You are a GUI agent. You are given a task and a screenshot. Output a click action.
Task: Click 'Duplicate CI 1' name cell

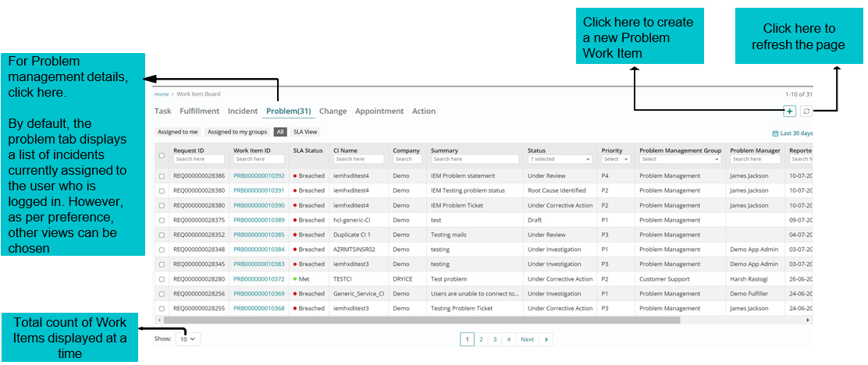(352, 235)
